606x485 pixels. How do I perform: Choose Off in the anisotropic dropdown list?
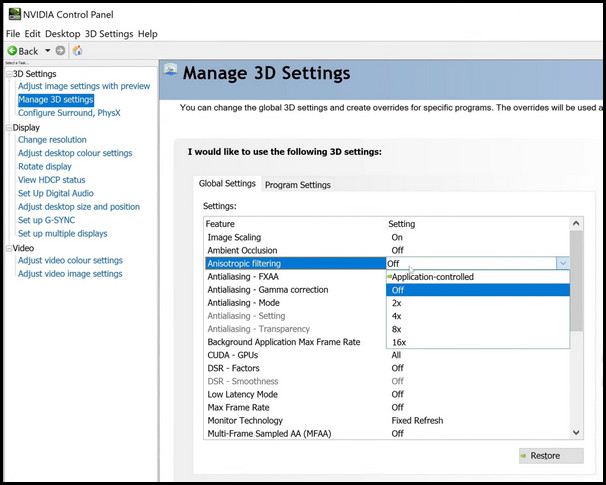478,290
